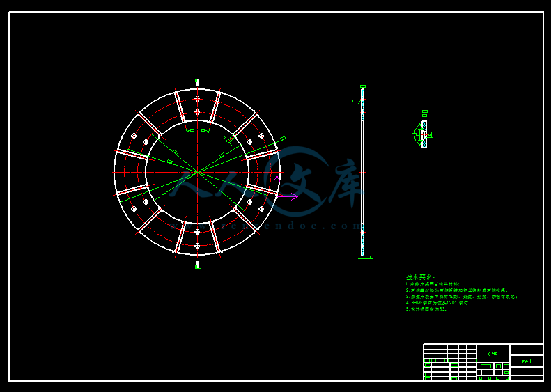Click the surface mark at the side view bottom
The image size is (551, 392).
(368, 258)
